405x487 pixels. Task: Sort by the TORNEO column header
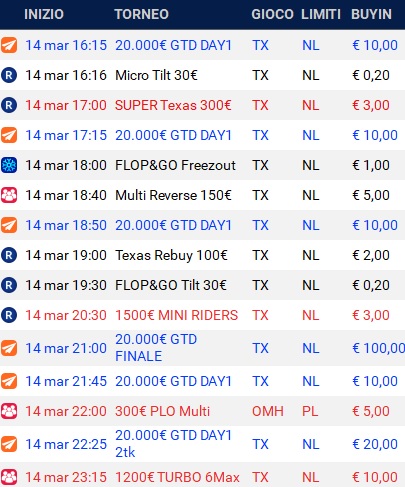[x=142, y=14]
